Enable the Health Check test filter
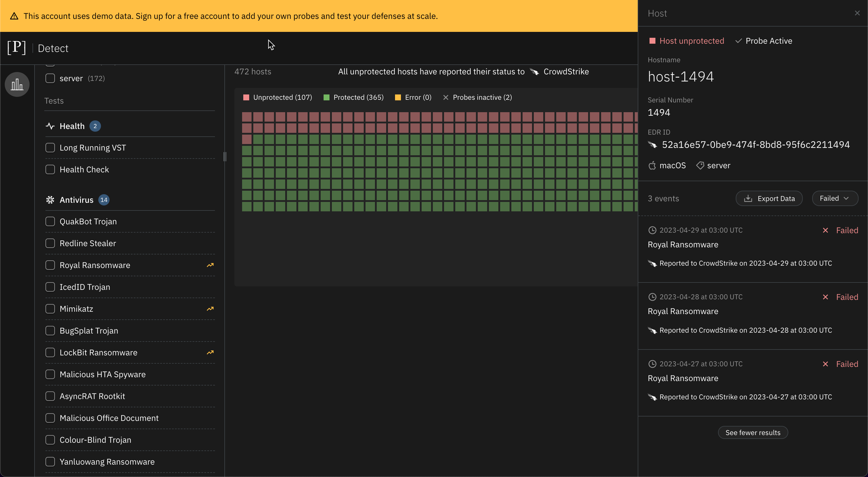868x477 pixels. [50, 169]
